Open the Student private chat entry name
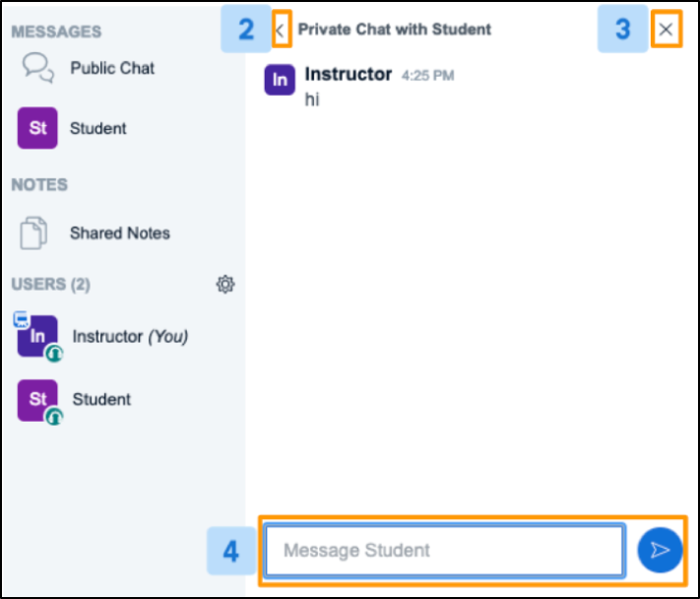 point(97,129)
